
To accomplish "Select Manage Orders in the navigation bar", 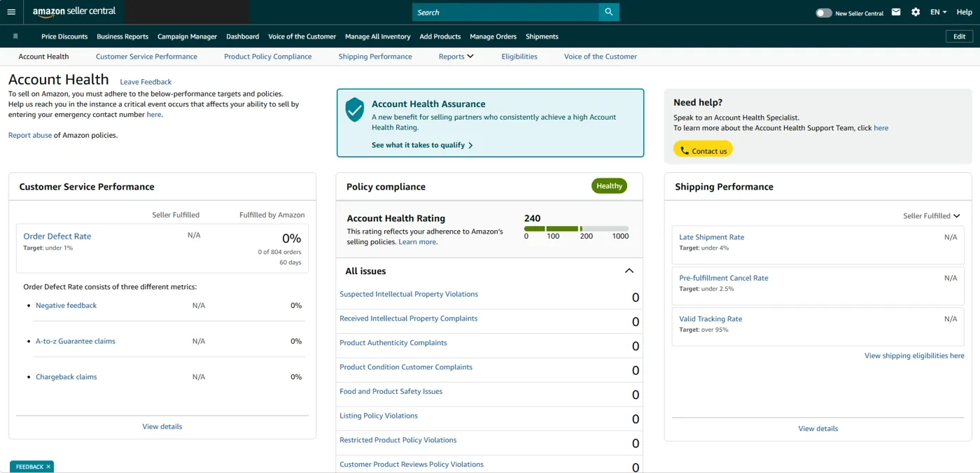I will coord(493,36).
